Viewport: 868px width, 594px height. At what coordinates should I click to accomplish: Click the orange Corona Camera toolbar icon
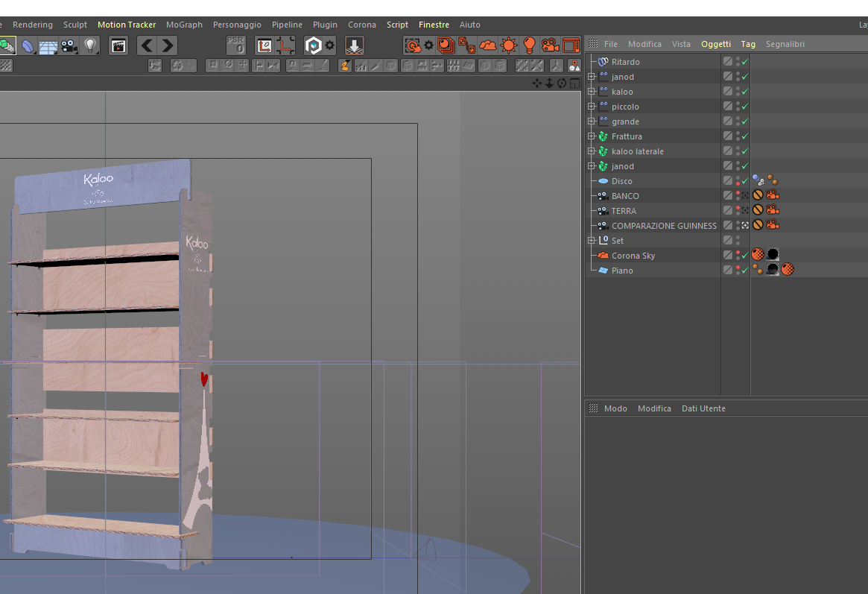coord(550,45)
